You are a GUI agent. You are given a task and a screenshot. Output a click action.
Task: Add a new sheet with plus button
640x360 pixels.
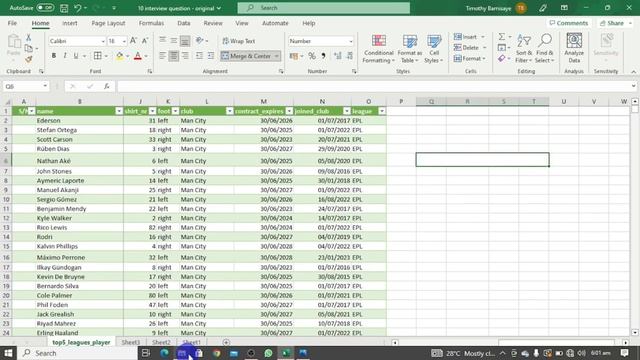(x=226, y=342)
